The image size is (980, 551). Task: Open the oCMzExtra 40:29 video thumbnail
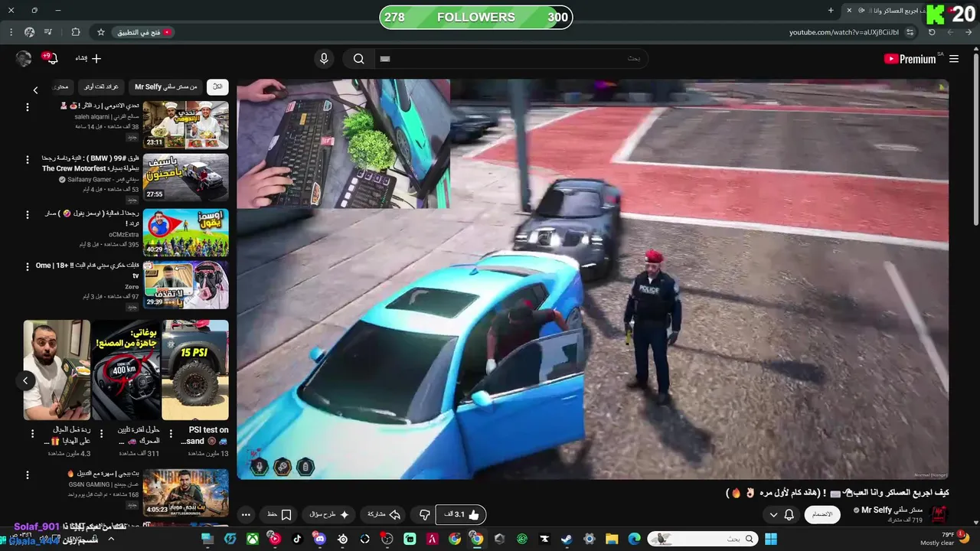coord(185,233)
